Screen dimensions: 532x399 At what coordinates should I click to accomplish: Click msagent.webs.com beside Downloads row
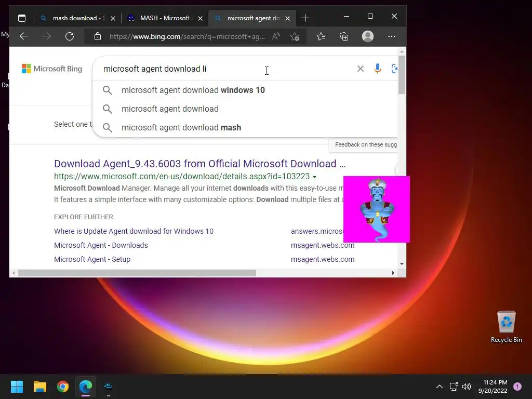[322, 245]
